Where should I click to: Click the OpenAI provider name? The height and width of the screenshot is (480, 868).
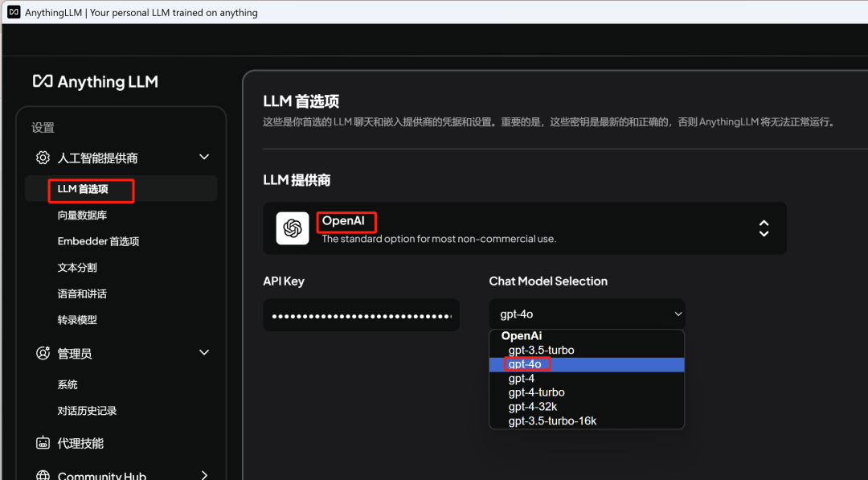[343, 221]
